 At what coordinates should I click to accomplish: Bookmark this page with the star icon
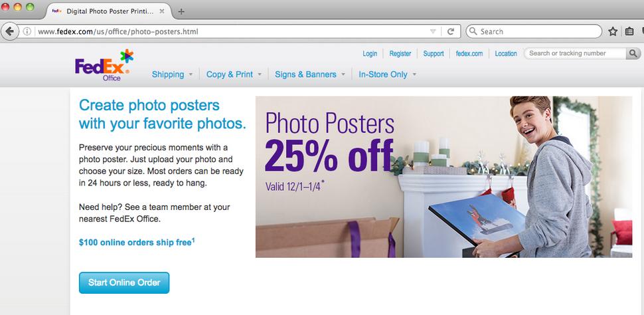(x=613, y=31)
